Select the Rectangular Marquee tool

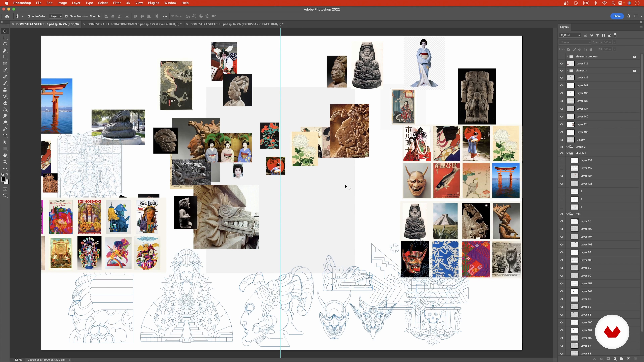5,38
